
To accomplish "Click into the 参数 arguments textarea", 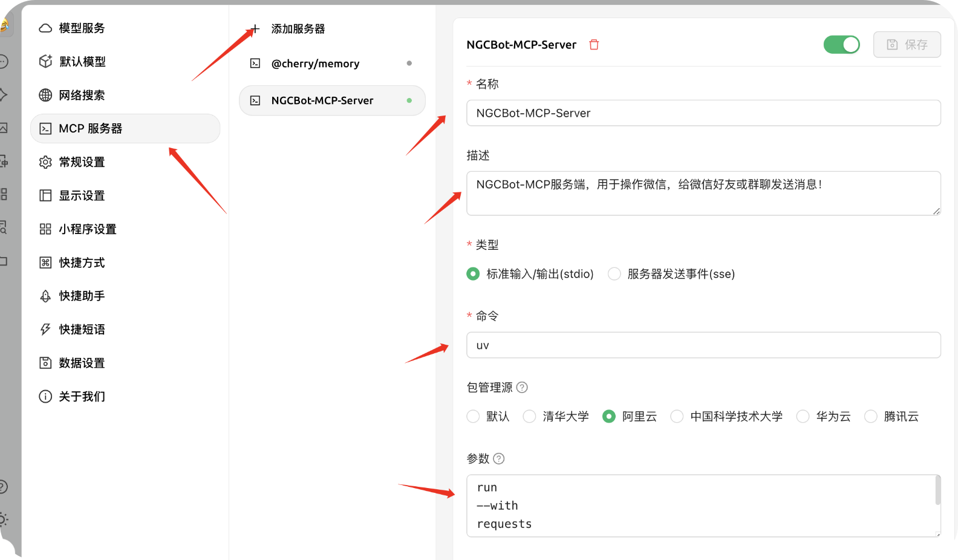I will click(703, 506).
